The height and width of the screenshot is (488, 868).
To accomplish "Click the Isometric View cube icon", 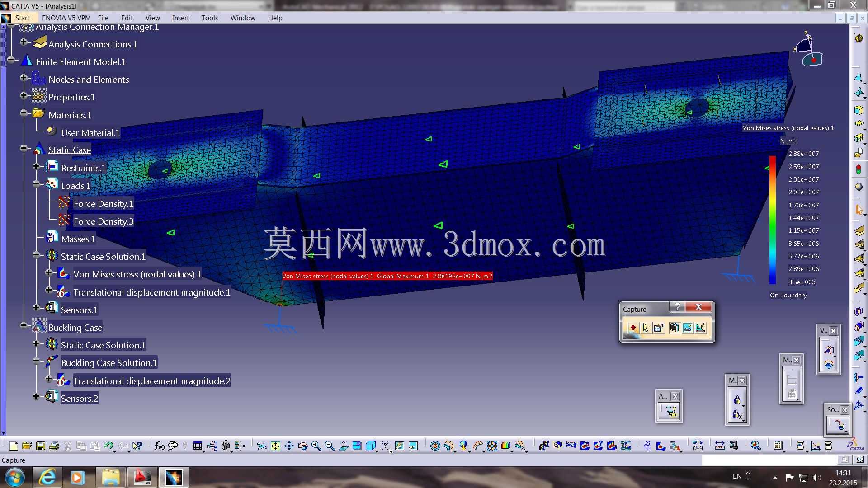I will [x=370, y=446].
